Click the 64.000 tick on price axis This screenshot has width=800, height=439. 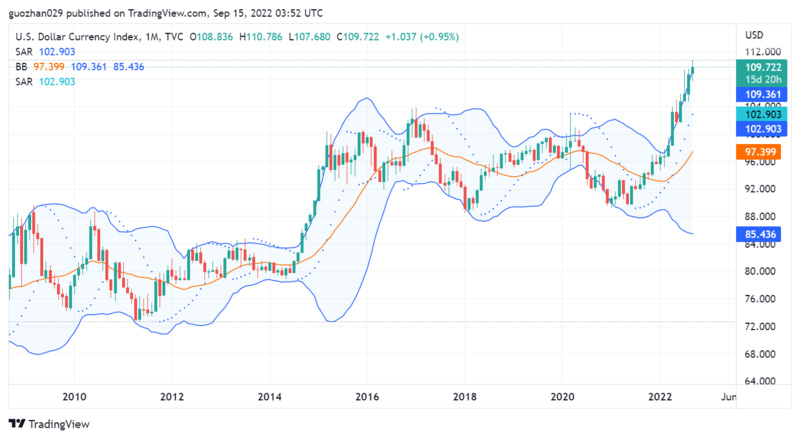pos(762,382)
